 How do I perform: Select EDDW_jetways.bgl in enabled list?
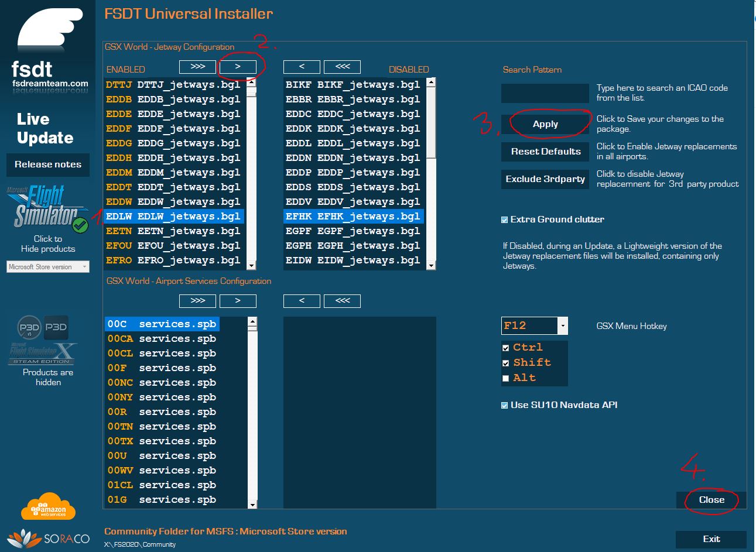tap(175, 202)
